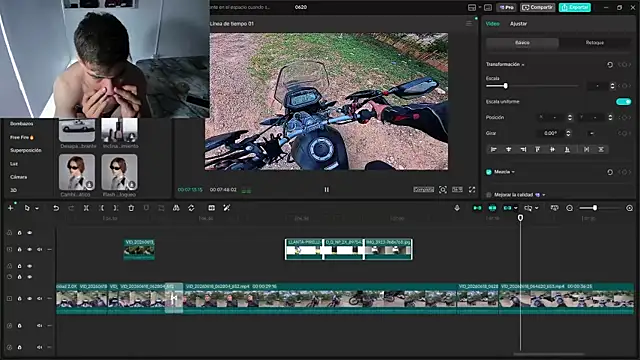This screenshot has height=360, width=640.
Task: Enable the Mejorar la calidad checkbox
Action: pos(489,195)
